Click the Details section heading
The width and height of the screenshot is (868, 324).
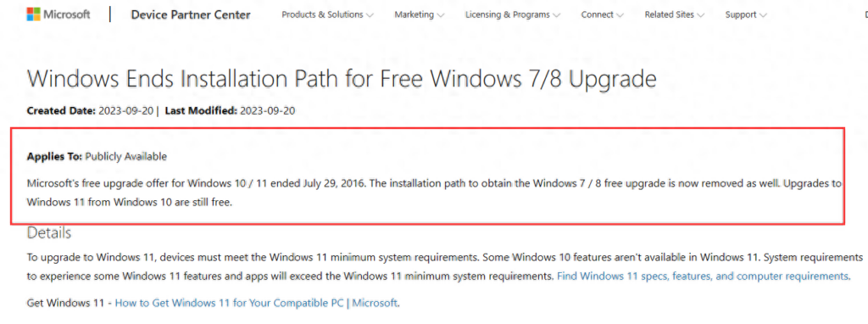tap(49, 232)
